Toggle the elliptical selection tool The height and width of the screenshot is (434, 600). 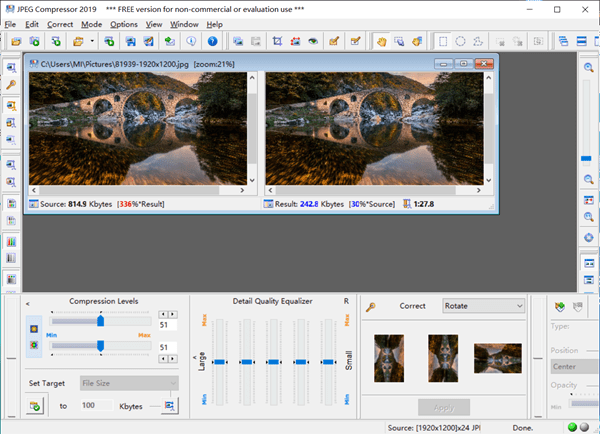[460, 41]
